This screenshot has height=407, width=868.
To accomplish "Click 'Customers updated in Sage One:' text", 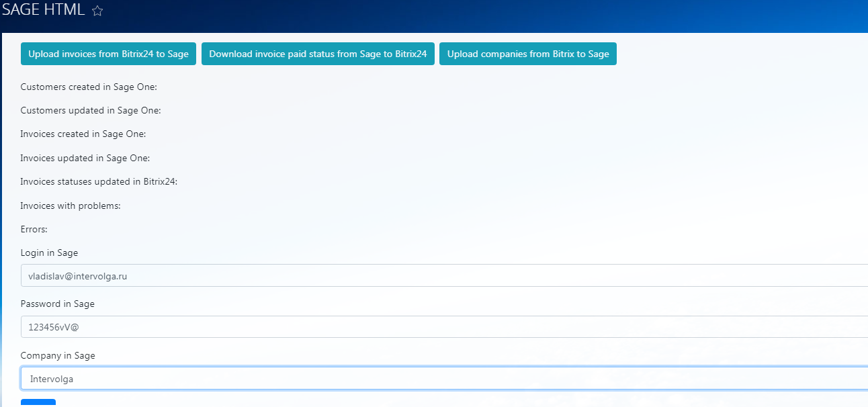I will [x=91, y=110].
